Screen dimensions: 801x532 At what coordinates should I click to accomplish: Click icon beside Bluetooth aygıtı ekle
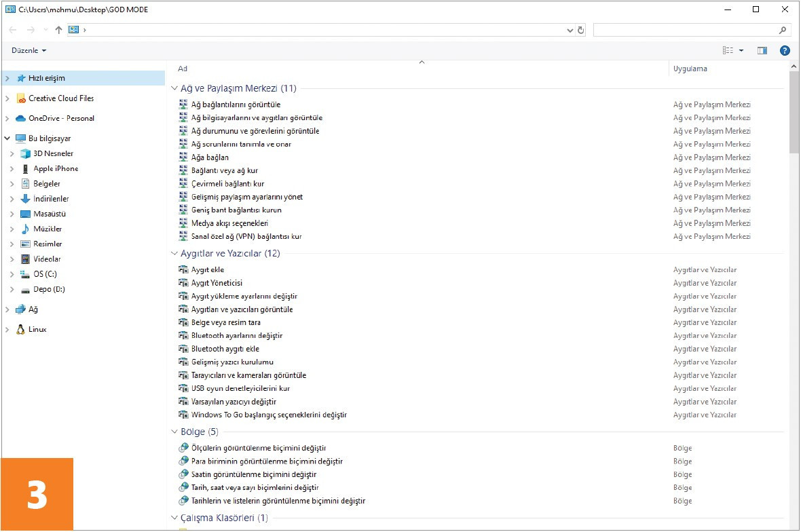tap(183, 349)
